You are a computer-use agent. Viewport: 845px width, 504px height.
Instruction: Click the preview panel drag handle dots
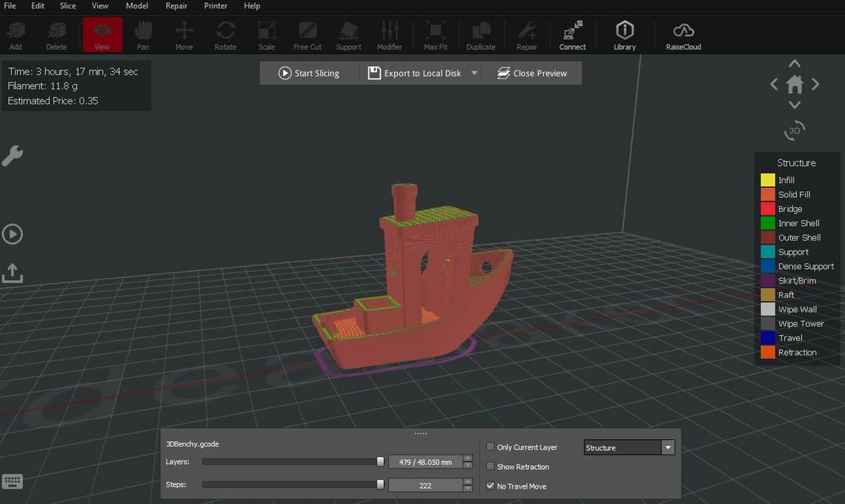[x=420, y=434]
